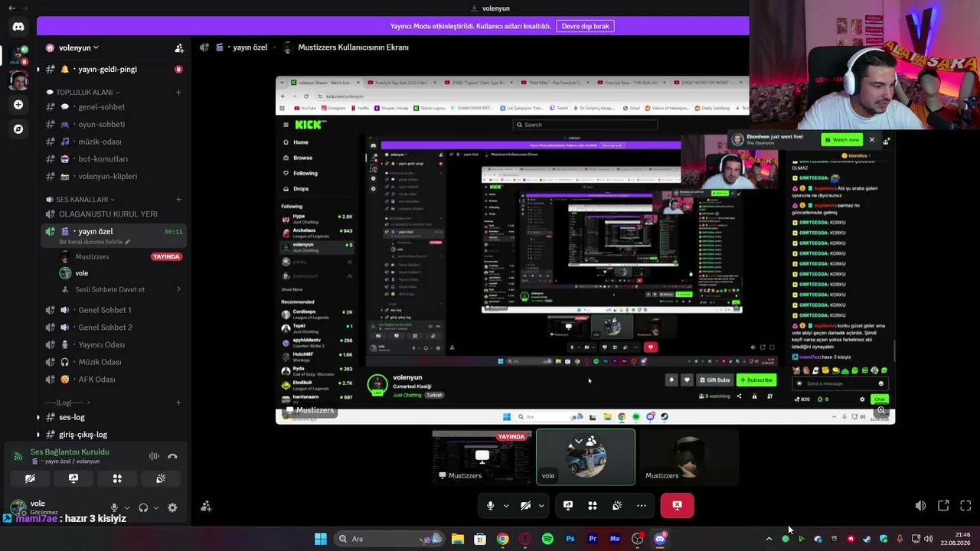
Task: Open User Settings gear icon
Action: pyautogui.click(x=172, y=507)
